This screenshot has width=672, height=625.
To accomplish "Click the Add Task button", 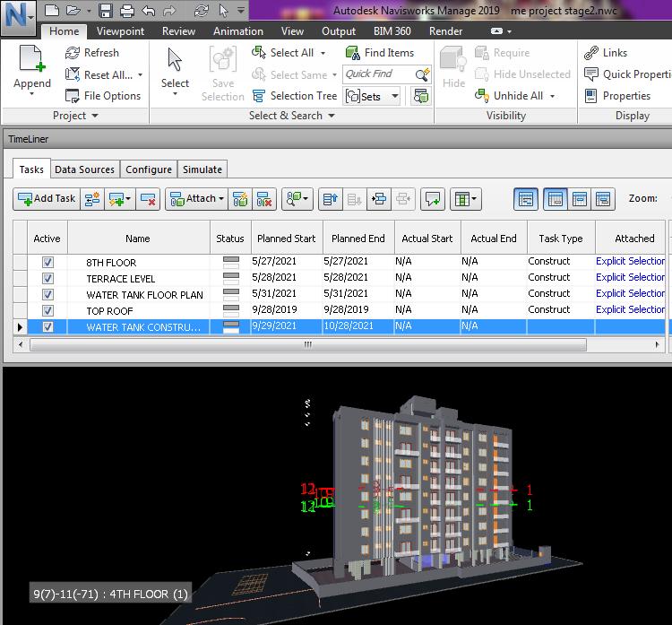I will (46, 199).
